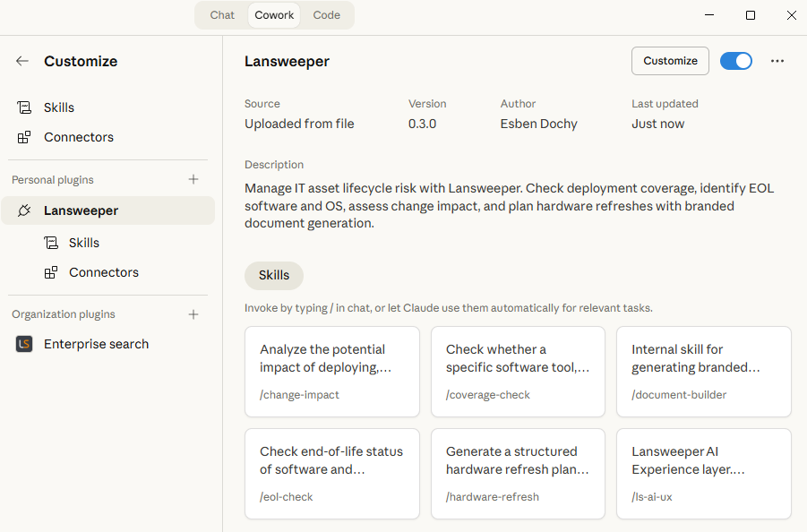Click the Enterprise search LS logo icon
The image size is (807, 532).
[x=24, y=344]
